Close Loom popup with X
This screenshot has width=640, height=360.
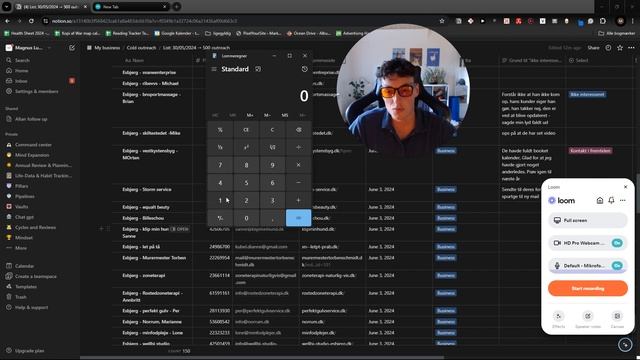tap(625, 187)
